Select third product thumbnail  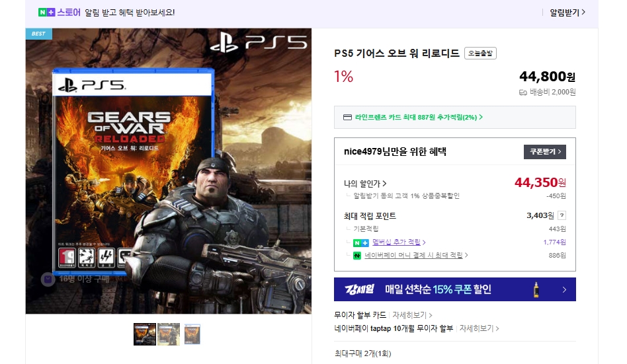click(192, 334)
